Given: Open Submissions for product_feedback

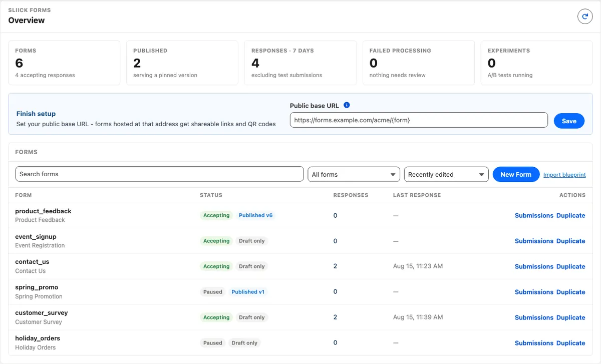Looking at the screenshot, I should [534, 215].
